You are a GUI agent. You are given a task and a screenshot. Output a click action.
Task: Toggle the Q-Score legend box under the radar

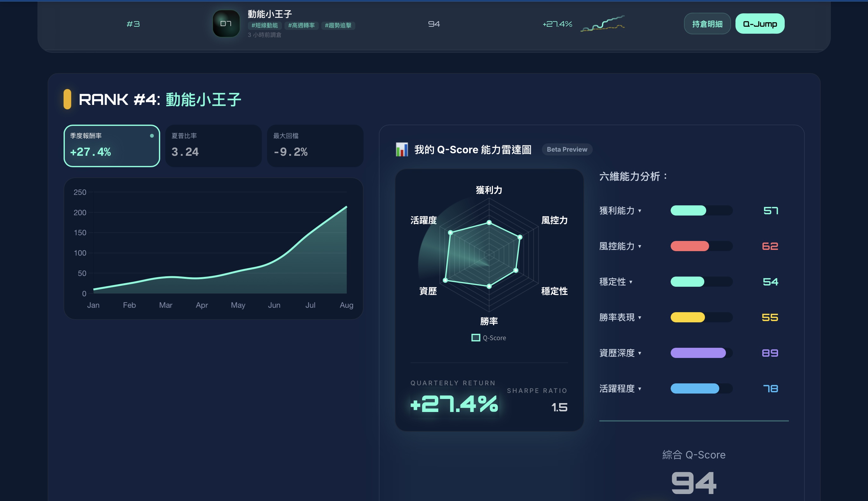475,338
